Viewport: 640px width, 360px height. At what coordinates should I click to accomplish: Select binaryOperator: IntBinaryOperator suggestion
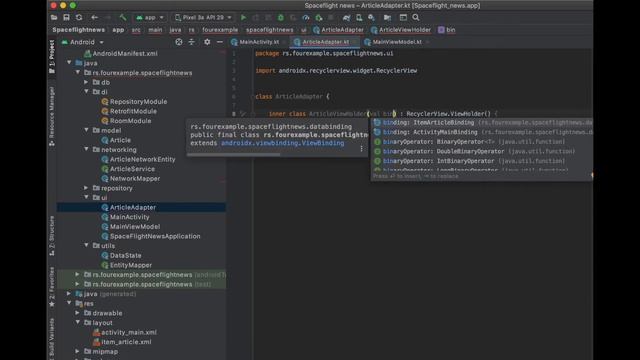click(482, 161)
